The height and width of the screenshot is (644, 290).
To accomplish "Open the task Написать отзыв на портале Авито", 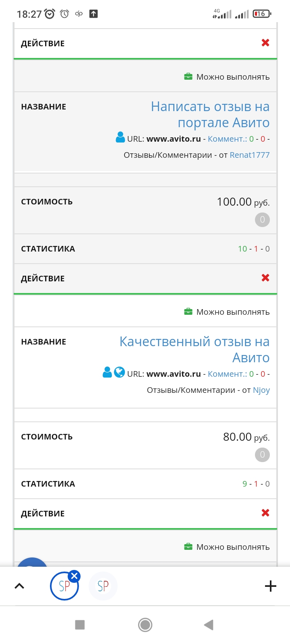I will pyautogui.click(x=210, y=114).
